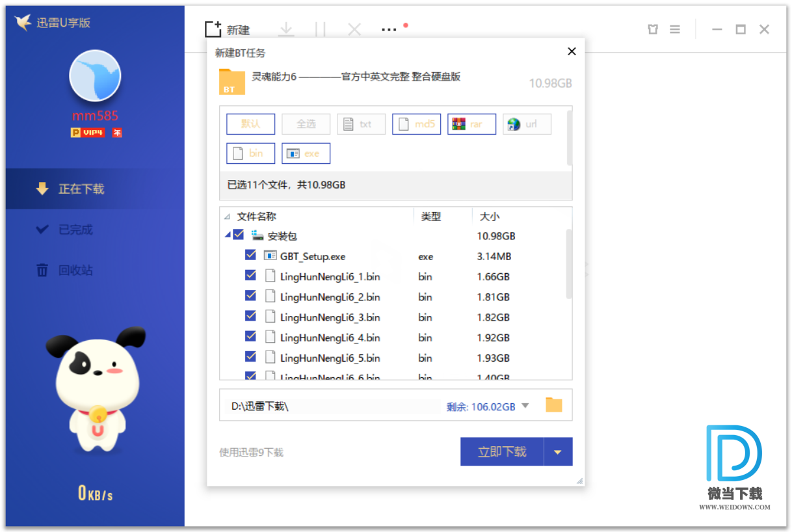Screen dimensions: 792x532
Task: Open browse folder icon next to path
Action: click(x=553, y=405)
